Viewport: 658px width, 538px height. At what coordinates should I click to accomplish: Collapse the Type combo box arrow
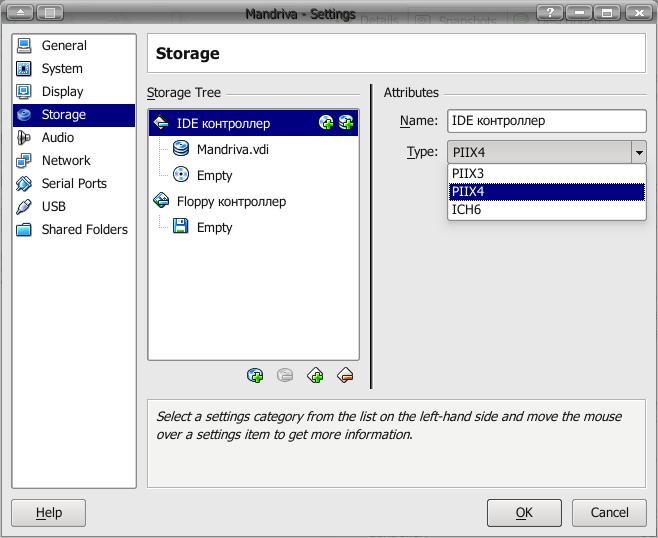(x=639, y=152)
